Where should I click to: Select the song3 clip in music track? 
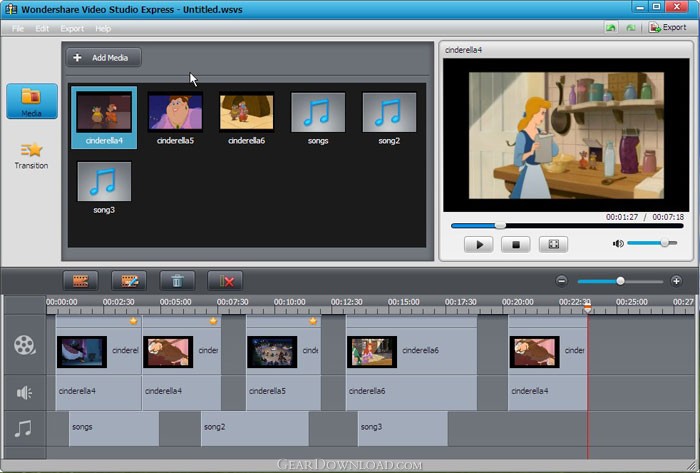coord(403,428)
